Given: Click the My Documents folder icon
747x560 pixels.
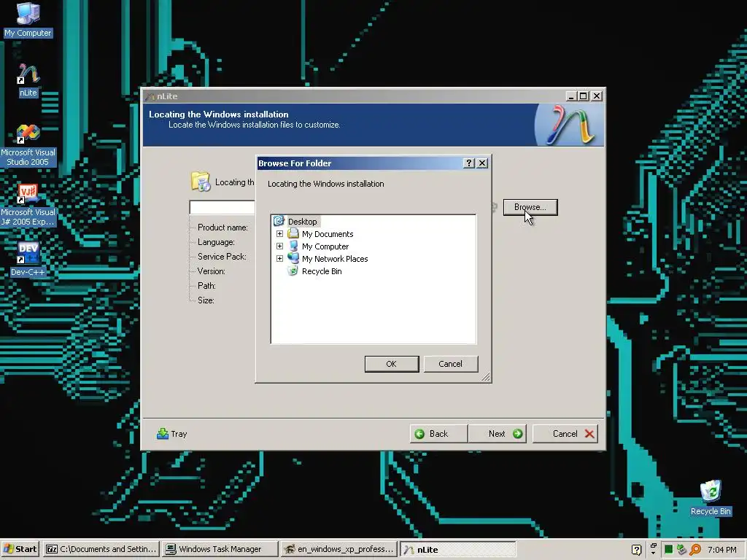Looking at the screenshot, I should pyautogui.click(x=293, y=234).
